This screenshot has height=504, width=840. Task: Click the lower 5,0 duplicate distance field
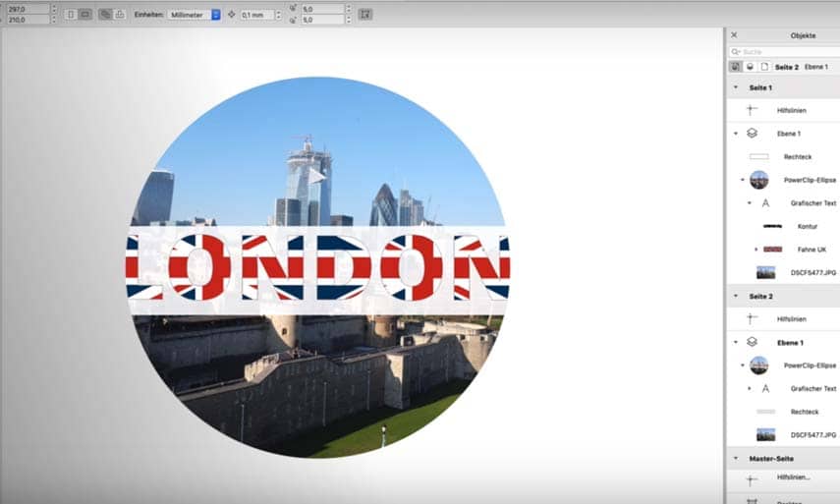tap(322, 20)
